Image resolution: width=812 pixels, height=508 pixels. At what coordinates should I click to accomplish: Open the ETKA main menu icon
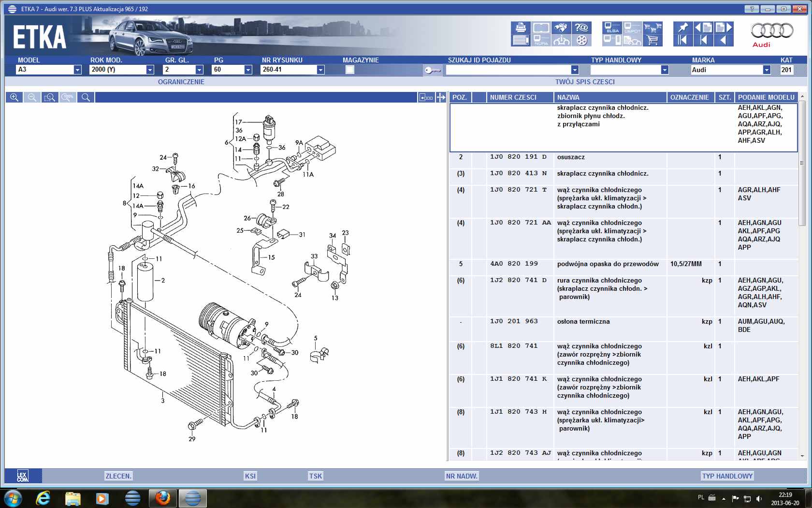(12, 9)
